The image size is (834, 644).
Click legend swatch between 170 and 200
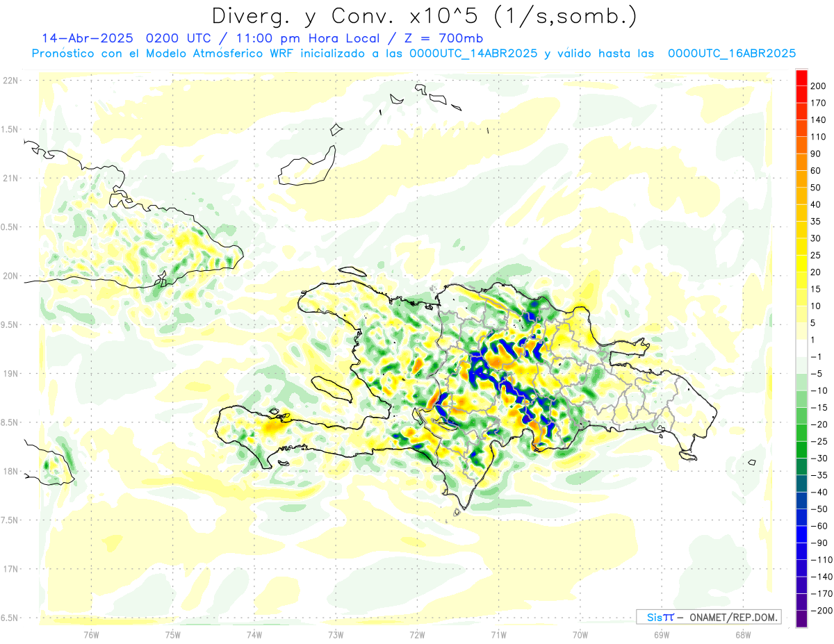point(802,94)
